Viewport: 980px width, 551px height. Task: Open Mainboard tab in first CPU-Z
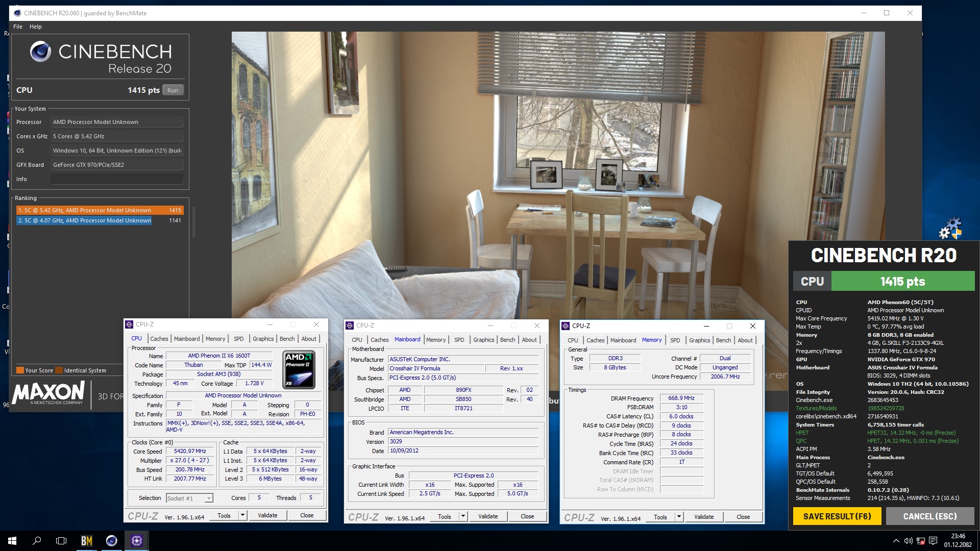(187, 339)
